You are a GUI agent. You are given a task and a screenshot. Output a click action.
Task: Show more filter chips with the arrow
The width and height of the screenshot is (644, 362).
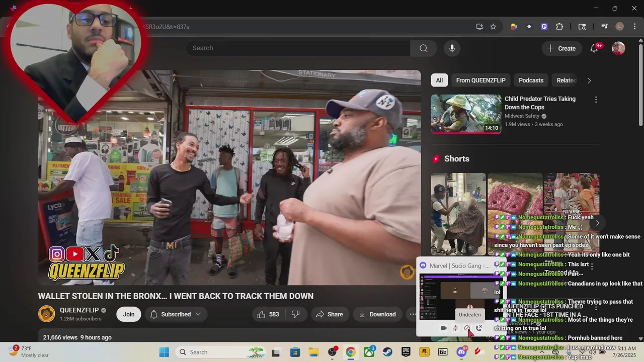tap(589, 80)
